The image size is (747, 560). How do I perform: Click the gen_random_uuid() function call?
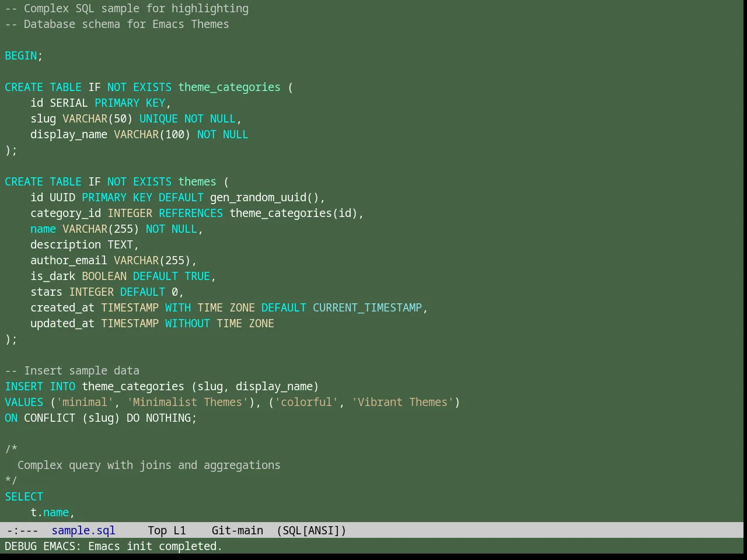pos(264,197)
